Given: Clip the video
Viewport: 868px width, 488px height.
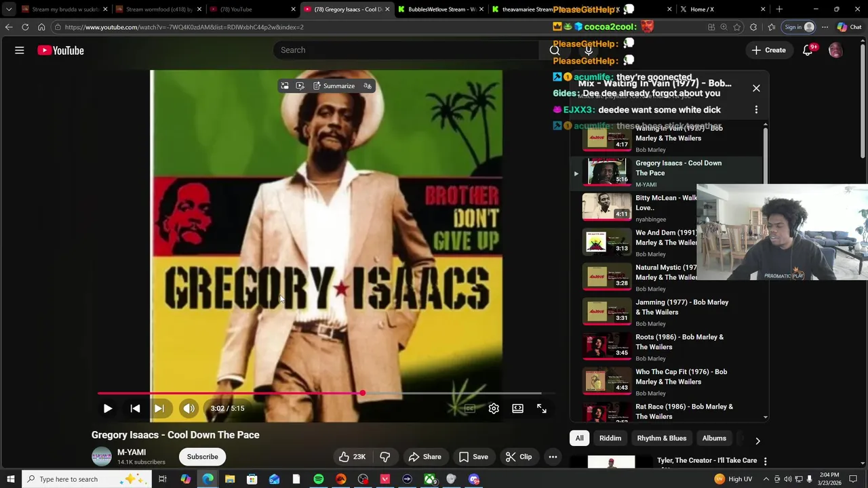Looking at the screenshot, I should click(x=519, y=457).
